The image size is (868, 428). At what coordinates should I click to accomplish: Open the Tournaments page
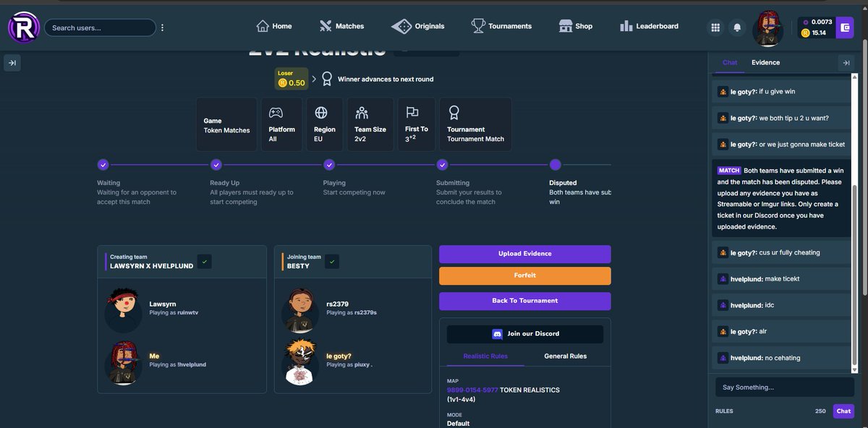(501, 26)
